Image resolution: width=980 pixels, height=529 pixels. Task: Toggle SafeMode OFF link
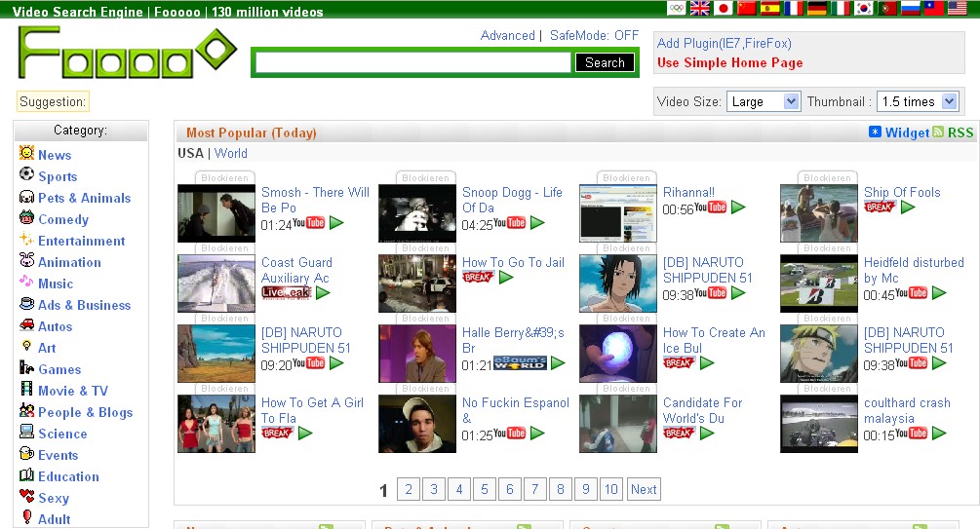point(595,36)
